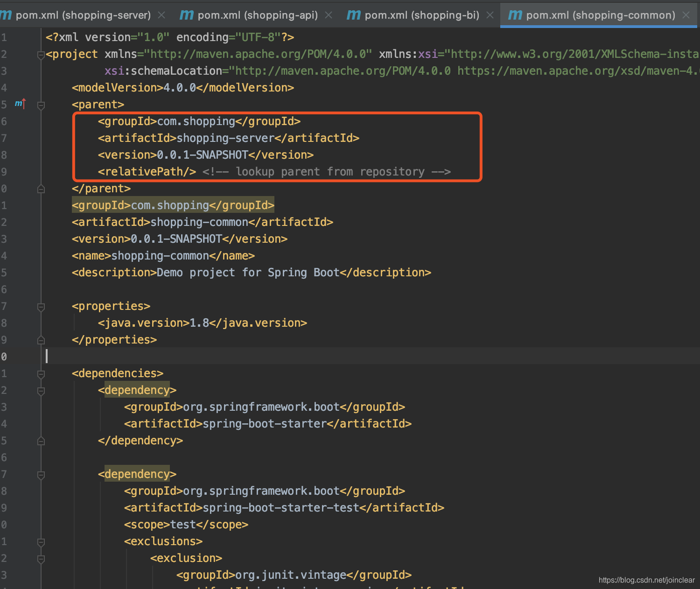Click fold end marker at </parent>
The height and width of the screenshot is (589, 700).
click(x=41, y=189)
